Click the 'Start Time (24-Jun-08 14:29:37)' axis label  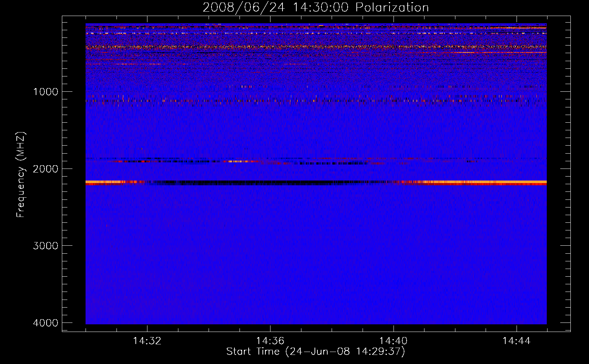[316, 352]
